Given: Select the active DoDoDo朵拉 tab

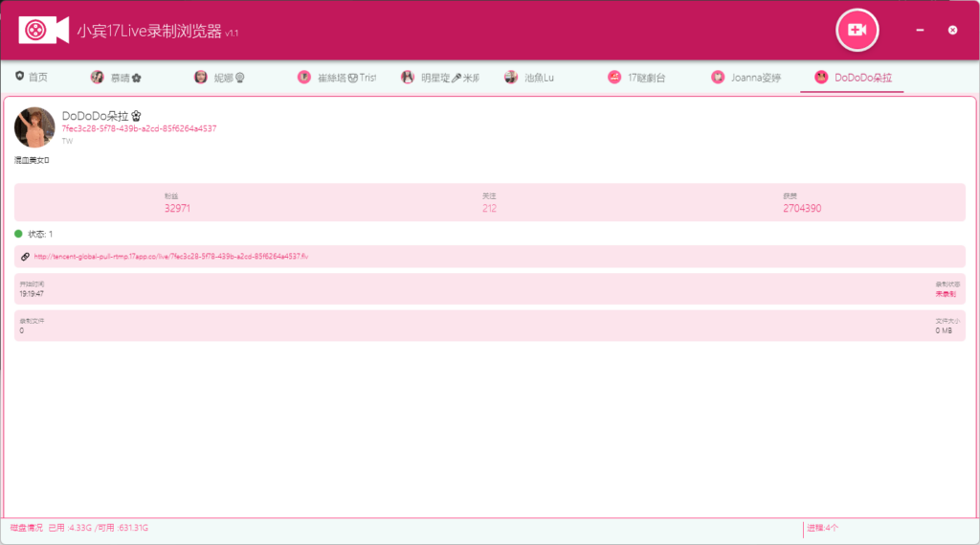Looking at the screenshot, I should [x=852, y=78].
